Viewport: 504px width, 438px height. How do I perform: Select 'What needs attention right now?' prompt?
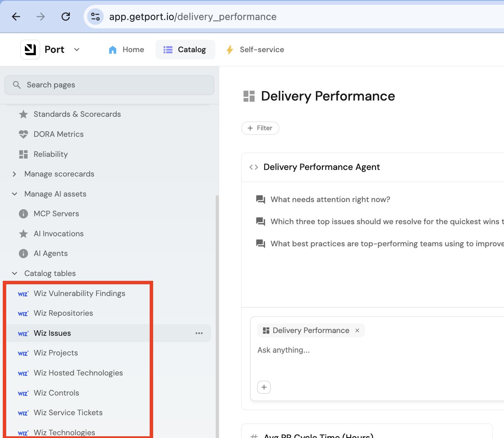tap(330, 199)
